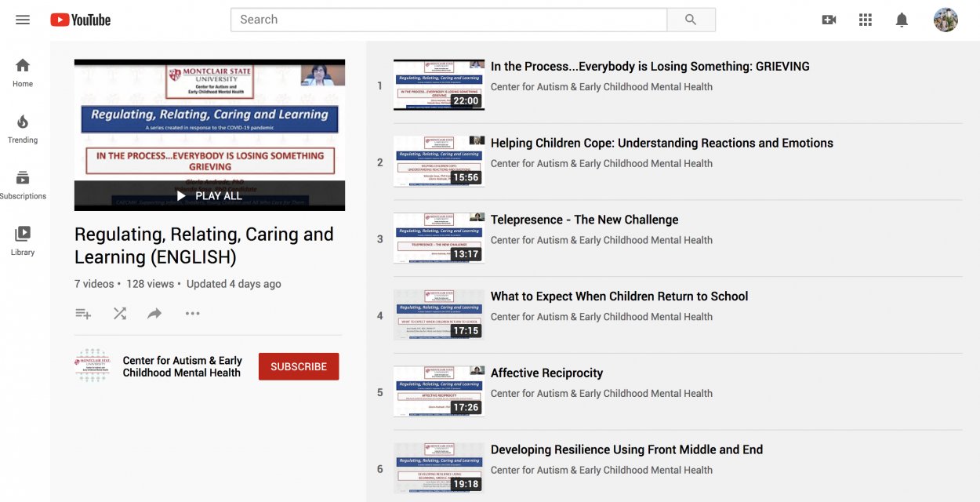Viewport: 980px width, 502px height.
Task: Open the create video upload menu
Action: pos(829,19)
